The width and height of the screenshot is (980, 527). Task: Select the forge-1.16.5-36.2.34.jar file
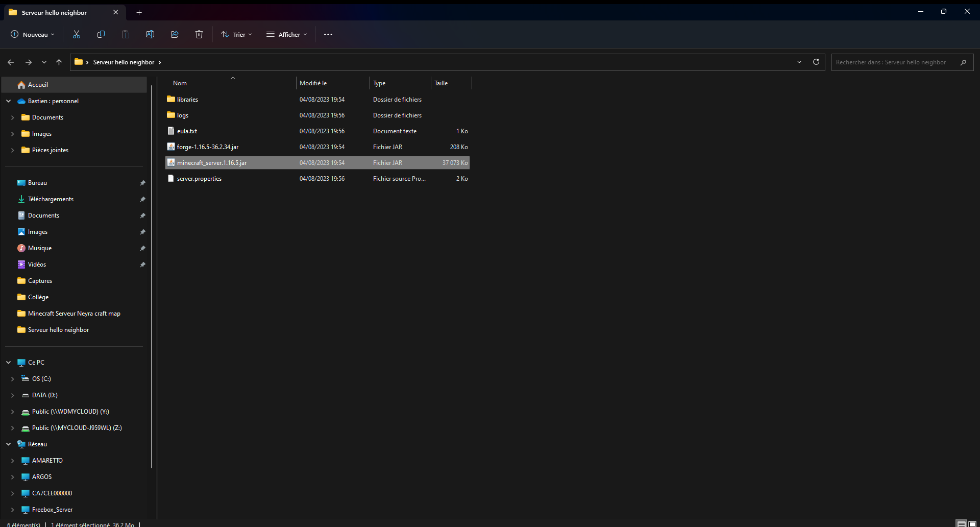317,147
